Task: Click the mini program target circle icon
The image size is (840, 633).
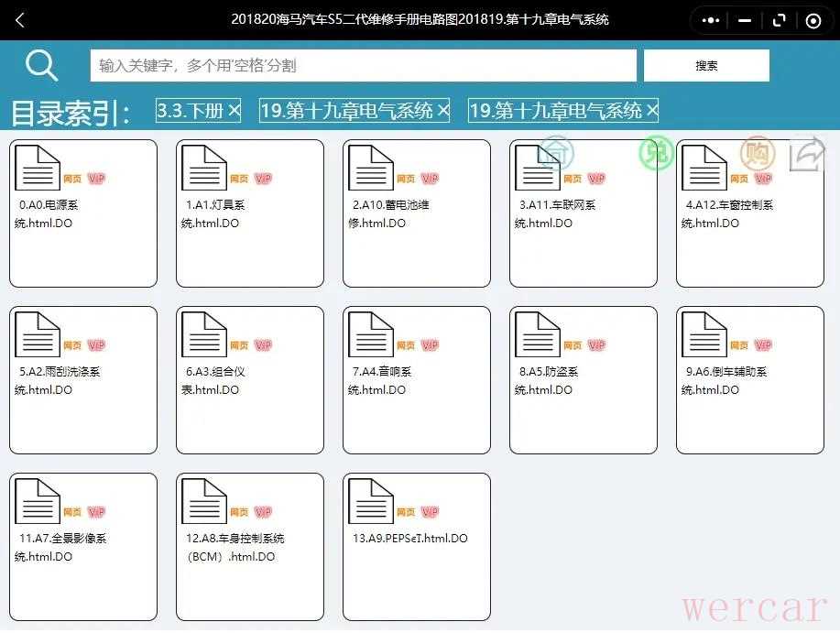Action: 813,20
